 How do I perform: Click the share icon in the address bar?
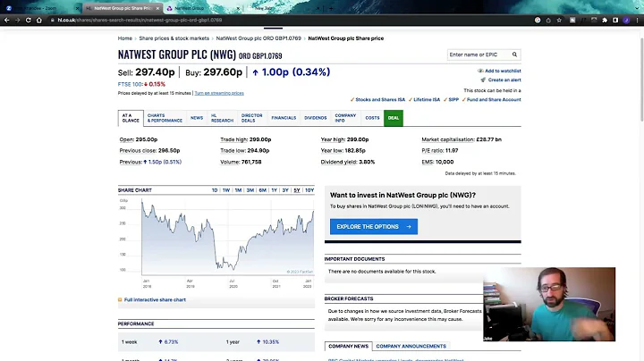point(548,20)
